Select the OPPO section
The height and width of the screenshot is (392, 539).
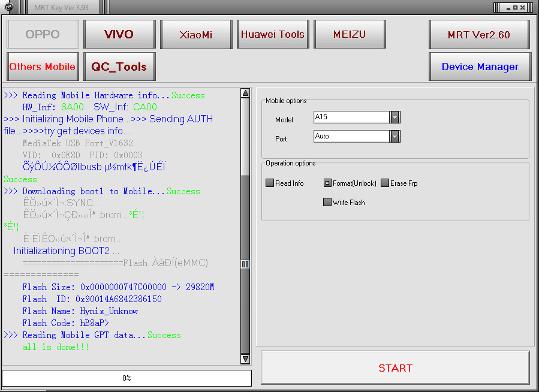click(x=43, y=34)
